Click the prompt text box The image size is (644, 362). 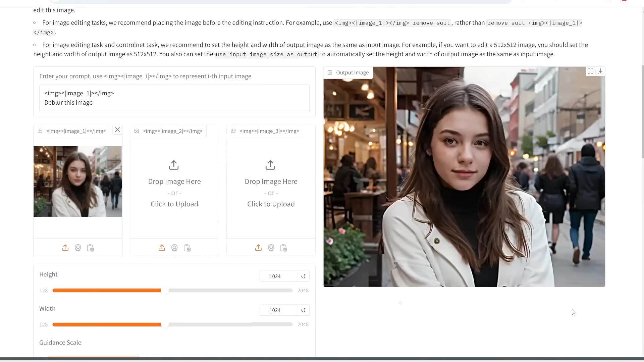click(174, 98)
